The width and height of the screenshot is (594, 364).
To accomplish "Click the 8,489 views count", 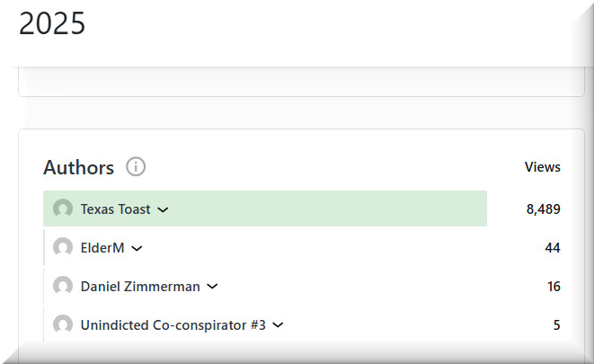I will 543,209.
